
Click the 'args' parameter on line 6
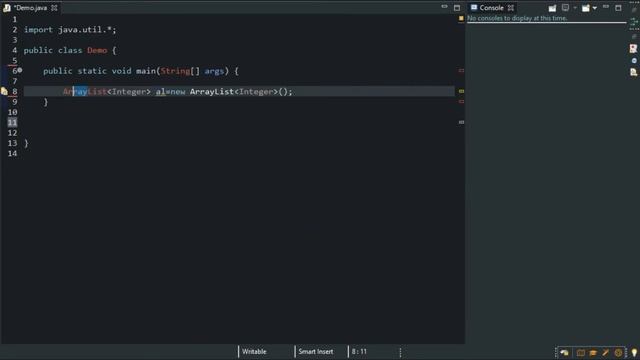pyautogui.click(x=214, y=71)
